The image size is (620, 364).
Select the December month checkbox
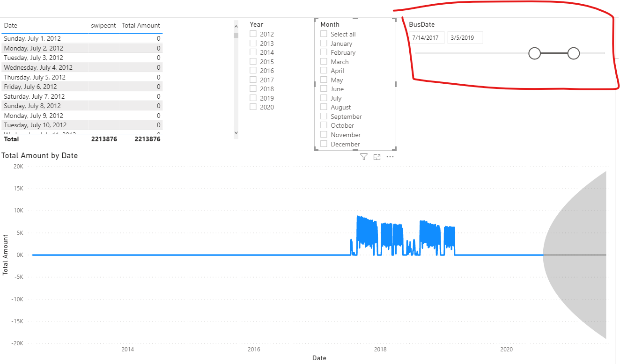(x=324, y=144)
